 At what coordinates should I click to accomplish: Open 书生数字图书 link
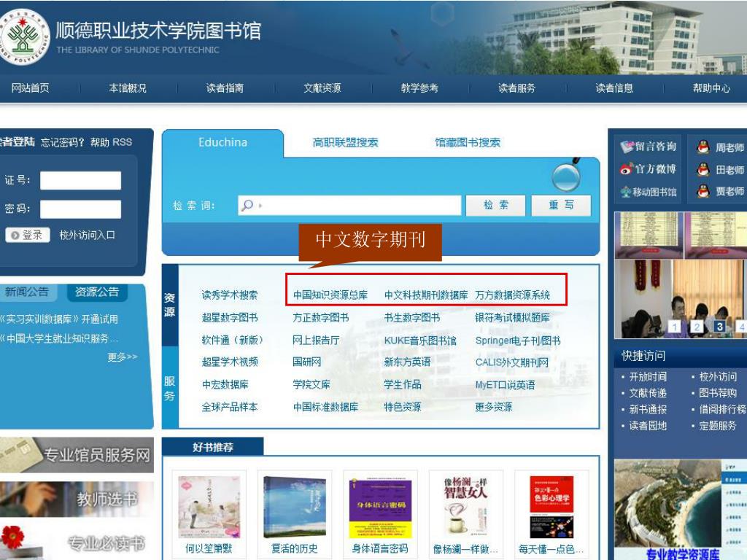(x=412, y=318)
